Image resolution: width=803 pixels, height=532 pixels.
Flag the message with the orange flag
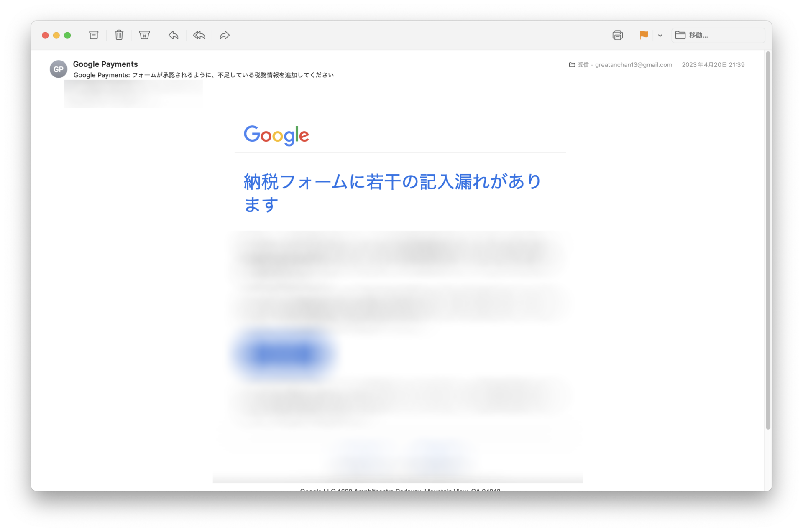(x=644, y=35)
